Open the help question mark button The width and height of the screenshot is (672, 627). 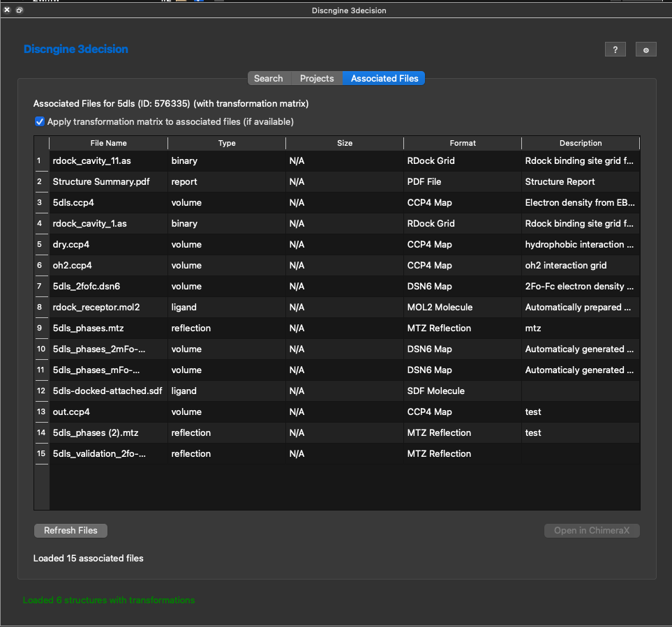pyautogui.click(x=615, y=50)
